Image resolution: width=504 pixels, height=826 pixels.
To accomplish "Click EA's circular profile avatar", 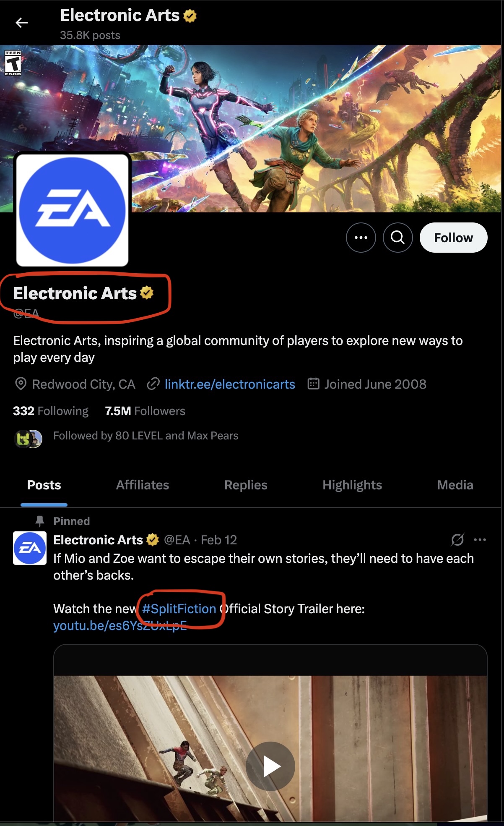I will [x=72, y=210].
